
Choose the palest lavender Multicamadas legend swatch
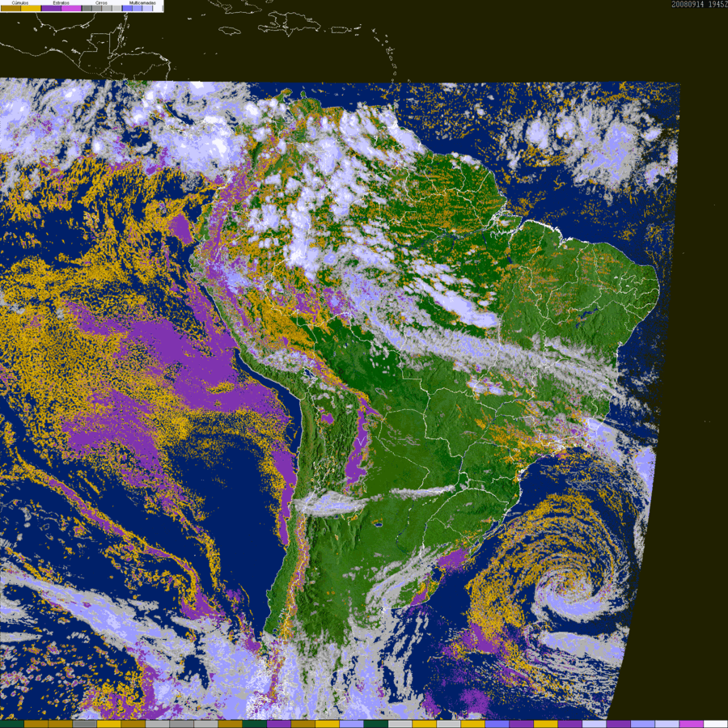point(147,8)
